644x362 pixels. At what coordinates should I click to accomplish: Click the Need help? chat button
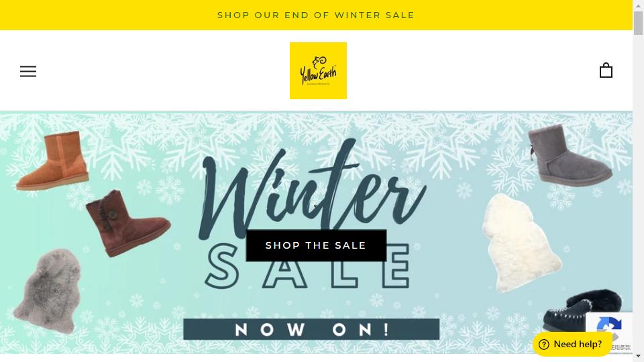[572, 344]
